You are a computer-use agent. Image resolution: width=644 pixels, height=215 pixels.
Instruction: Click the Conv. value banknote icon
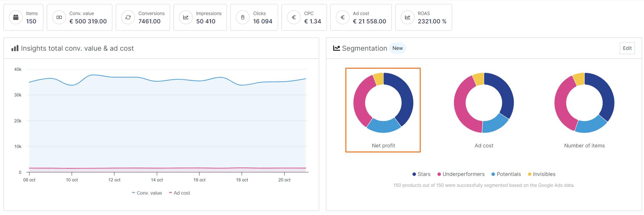tap(59, 17)
